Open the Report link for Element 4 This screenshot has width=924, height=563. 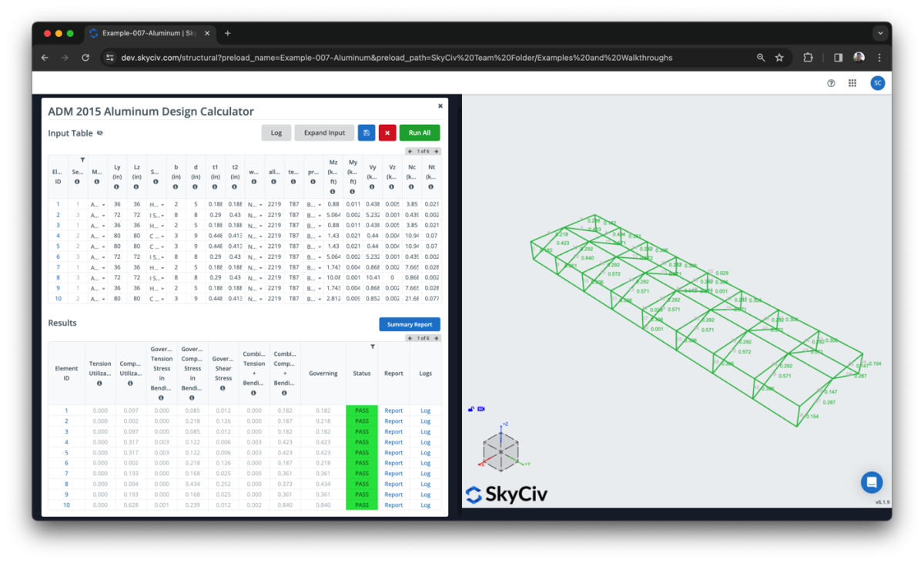coord(393,442)
